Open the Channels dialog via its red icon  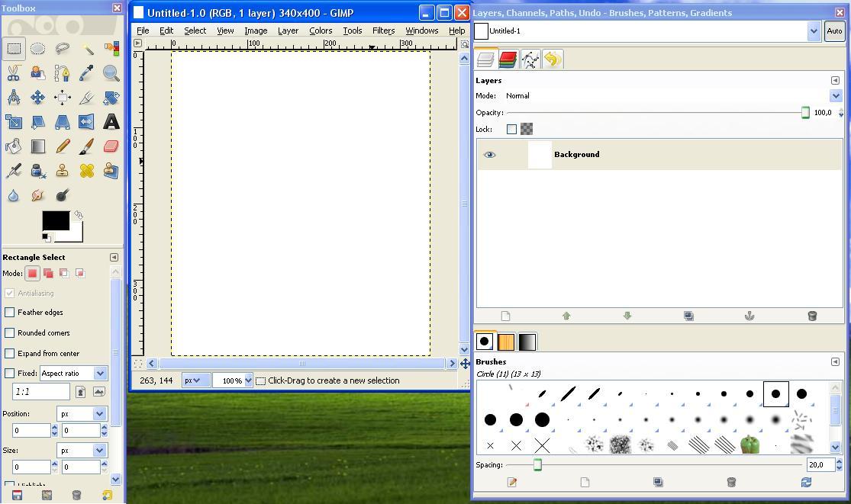(508, 59)
